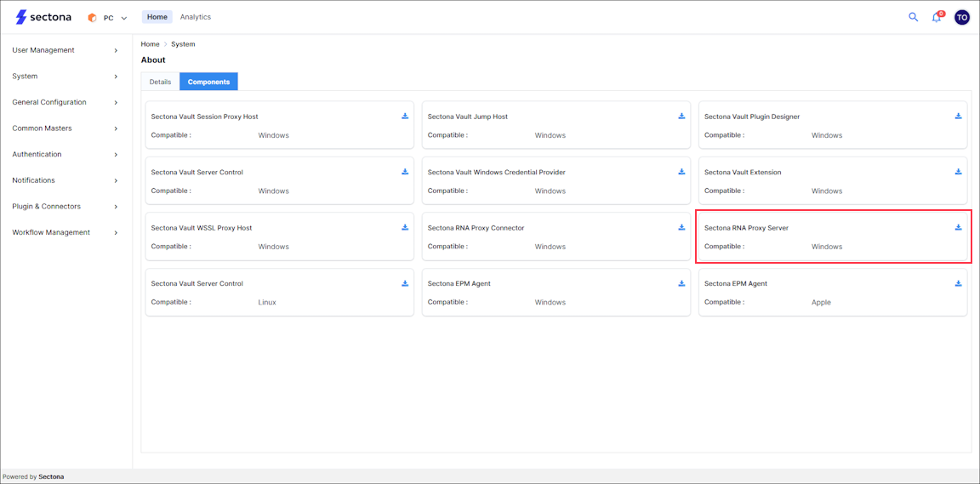Download Sectona Vault Windows Credential Provider

coord(682,171)
